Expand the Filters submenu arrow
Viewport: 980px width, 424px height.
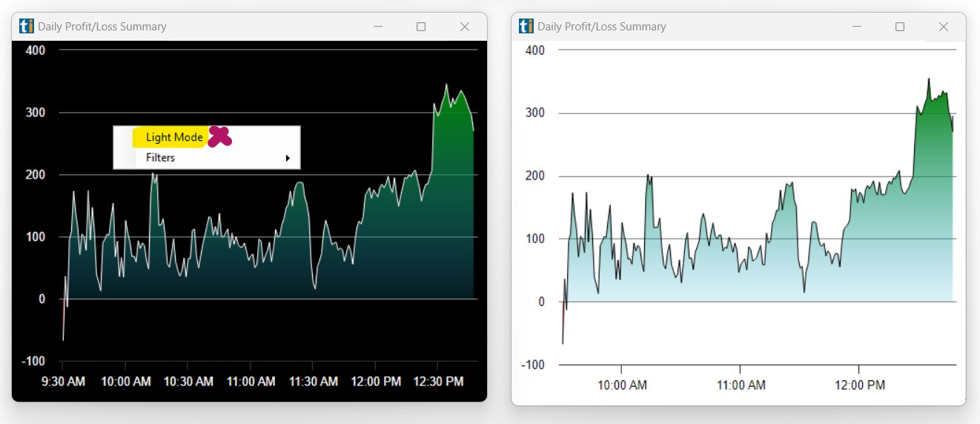coord(288,158)
